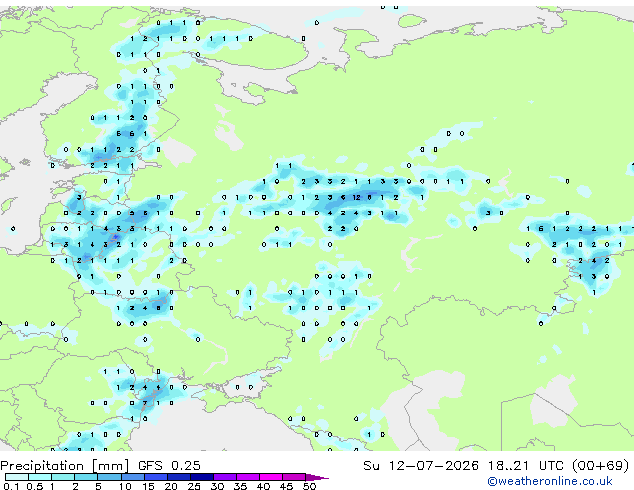Select the 5–10 mm legend color segment
The height and width of the screenshot is (490, 634).
coord(109,477)
